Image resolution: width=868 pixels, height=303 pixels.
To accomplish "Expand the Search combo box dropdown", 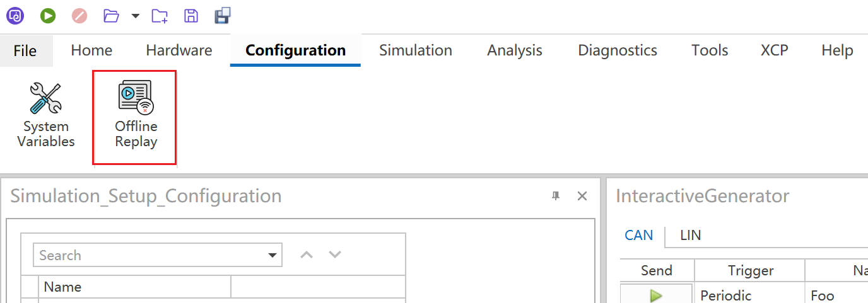I will [273, 256].
